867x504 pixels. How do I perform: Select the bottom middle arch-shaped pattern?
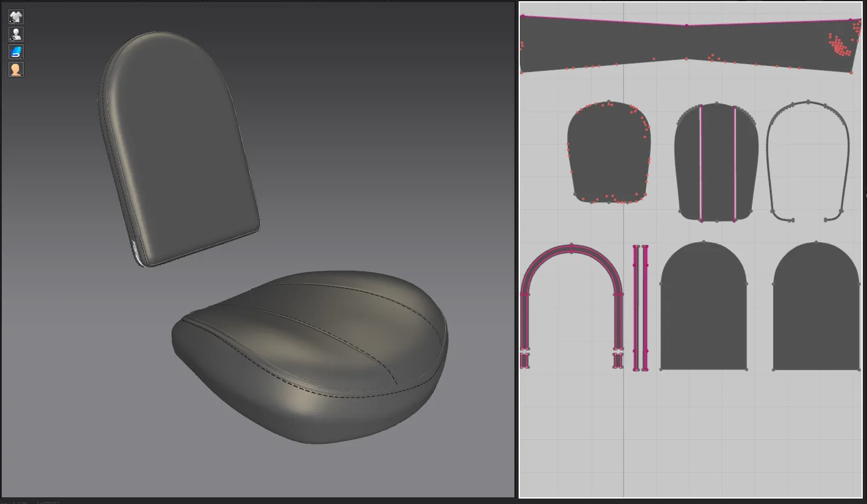[x=703, y=307]
